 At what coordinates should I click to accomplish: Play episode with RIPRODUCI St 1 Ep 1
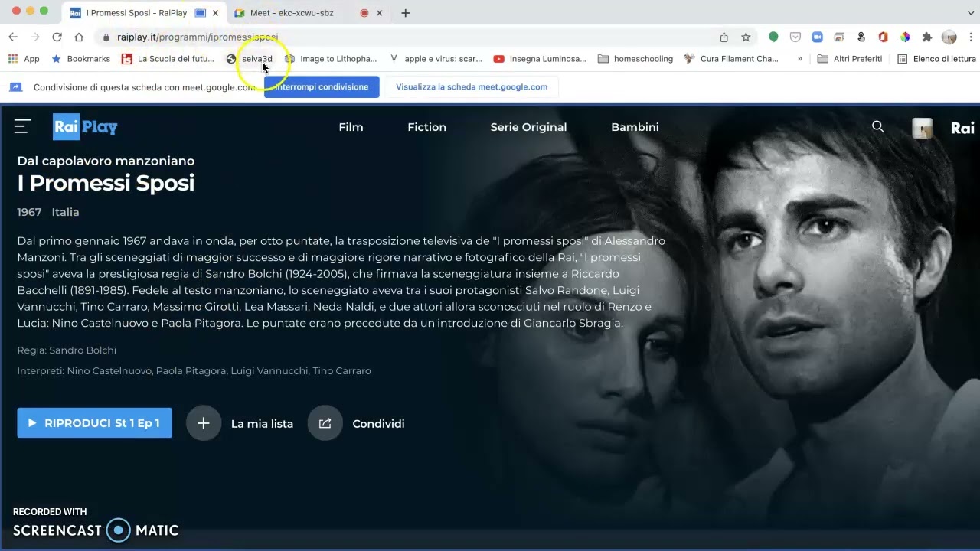(94, 423)
